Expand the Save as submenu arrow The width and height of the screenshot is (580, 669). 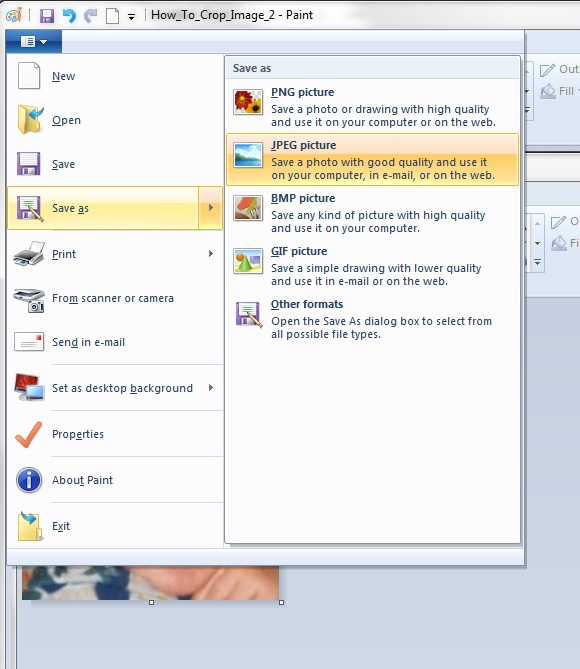[x=211, y=208]
